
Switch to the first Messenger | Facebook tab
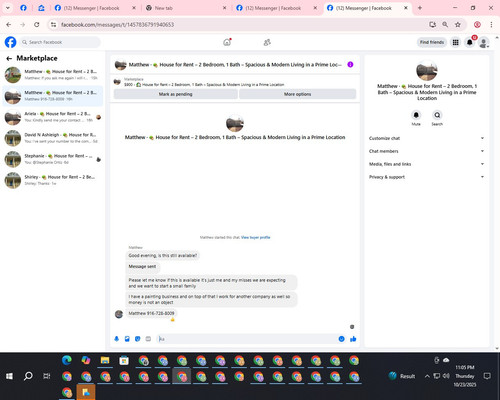click(95, 8)
